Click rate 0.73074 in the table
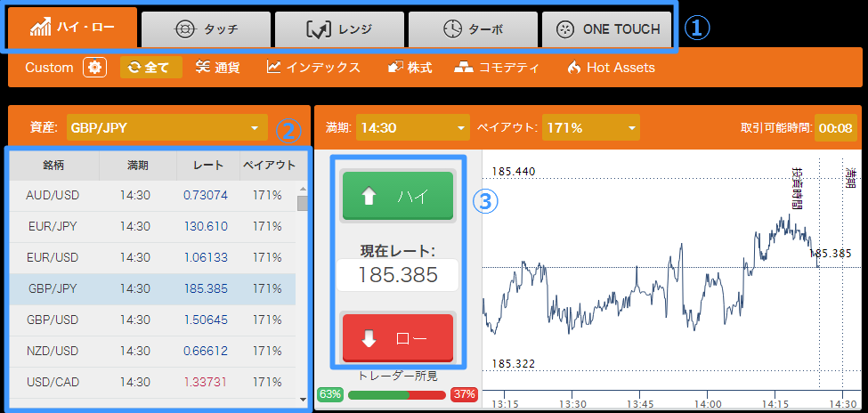Image resolution: width=868 pixels, height=413 pixels. [x=206, y=196]
